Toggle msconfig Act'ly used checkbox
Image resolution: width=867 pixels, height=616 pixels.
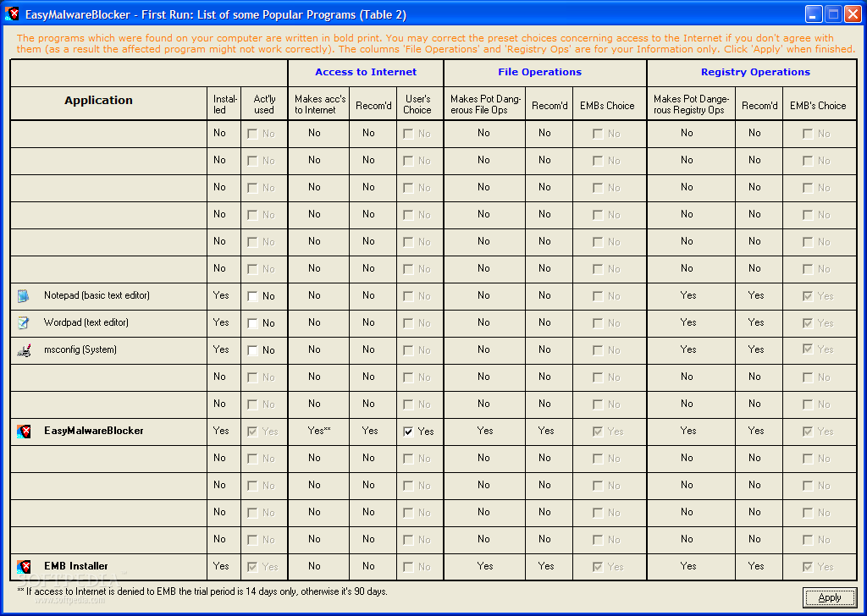pos(252,350)
